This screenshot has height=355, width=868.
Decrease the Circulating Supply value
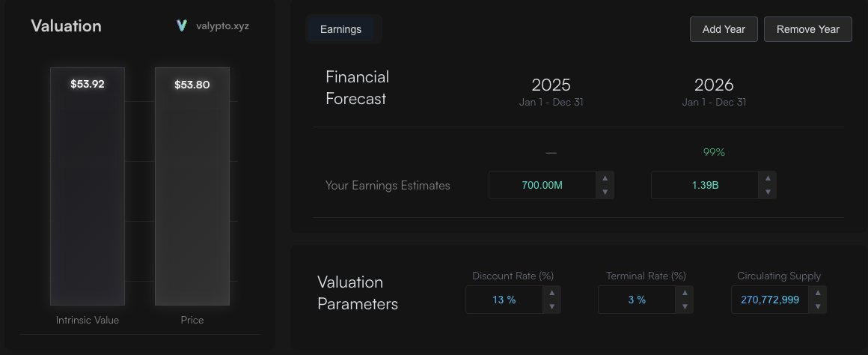pyautogui.click(x=817, y=306)
